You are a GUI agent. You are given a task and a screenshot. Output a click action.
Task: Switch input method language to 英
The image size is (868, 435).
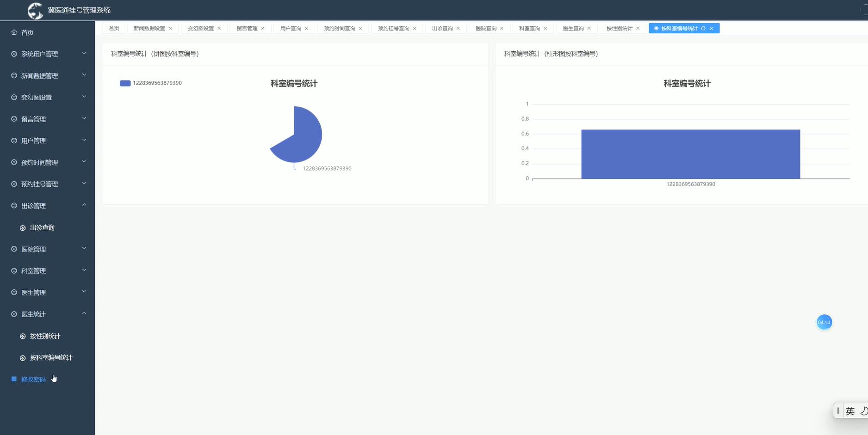coord(849,410)
